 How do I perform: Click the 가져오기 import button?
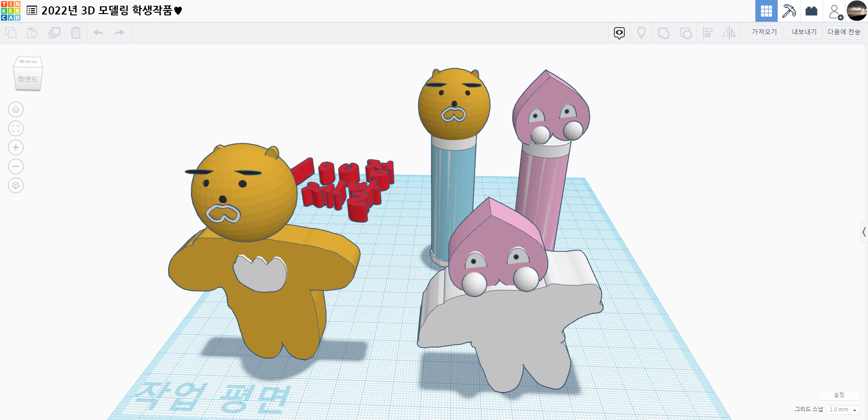tap(764, 32)
